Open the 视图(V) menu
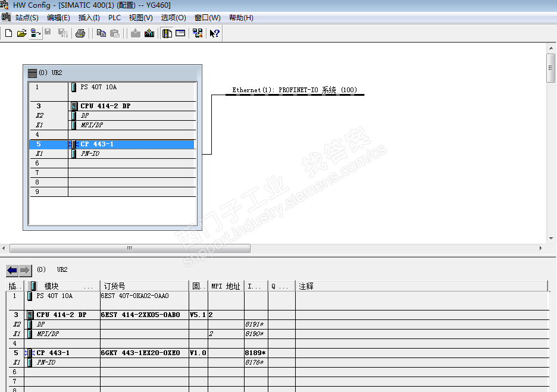557x392 pixels. tap(140, 17)
